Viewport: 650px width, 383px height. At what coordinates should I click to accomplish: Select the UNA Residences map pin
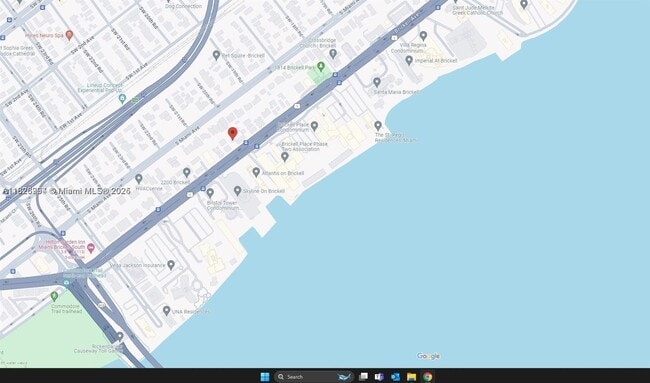click(x=166, y=310)
